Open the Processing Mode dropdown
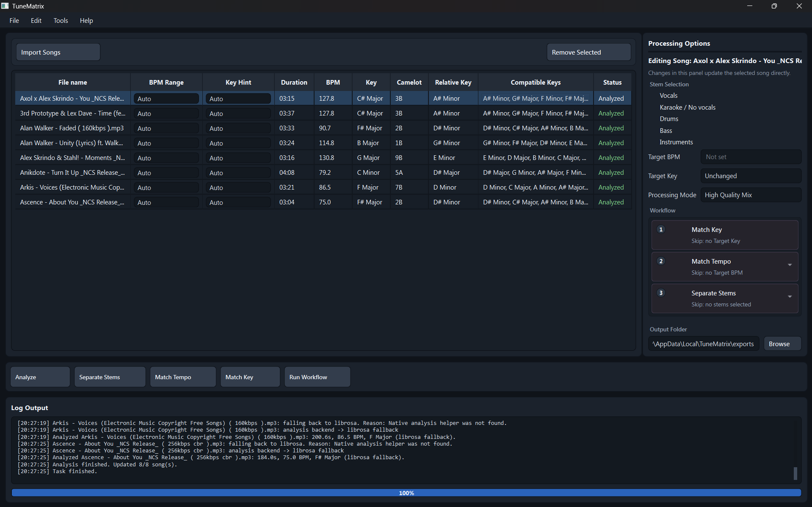The image size is (812, 507). point(751,195)
